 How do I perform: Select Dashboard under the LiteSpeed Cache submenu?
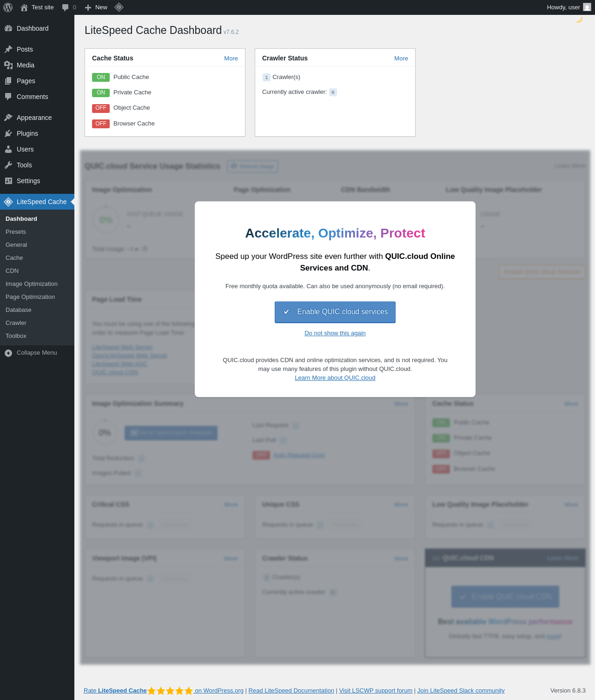(x=21, y=219)
